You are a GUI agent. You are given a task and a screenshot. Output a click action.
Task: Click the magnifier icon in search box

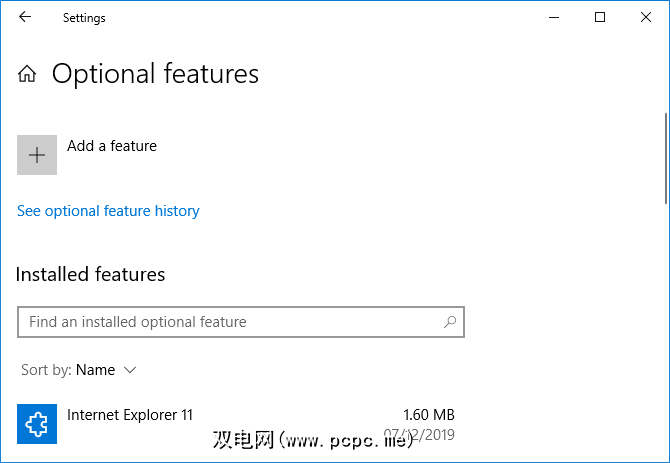click(450, 322)
